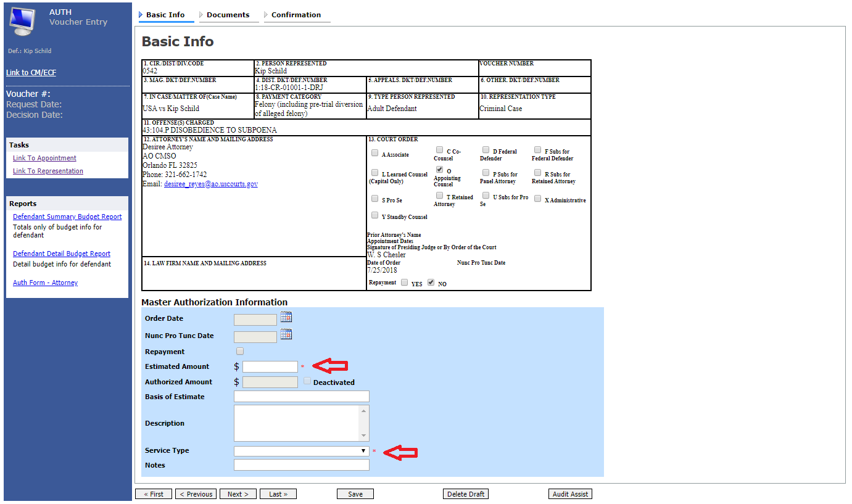The height and width of the screenshot is (504, 852).
Task: Toggle D Federal Defender checkbox
Action: pyautogui.click(x=486, y=150)
